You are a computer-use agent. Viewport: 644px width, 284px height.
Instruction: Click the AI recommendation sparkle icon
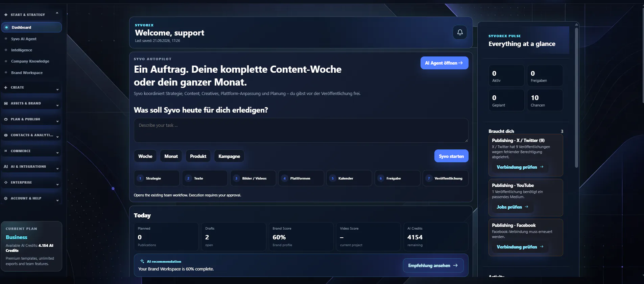[142, 261]
